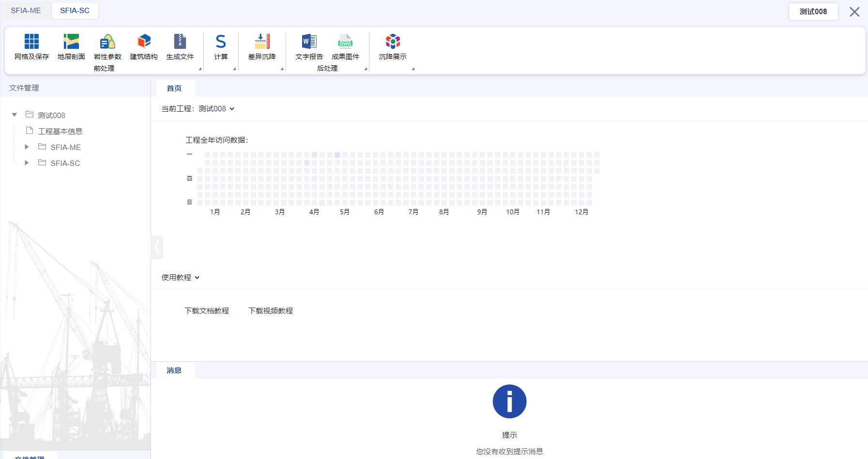Image resolution: width=868 pixels, height=459 pixels.
Task: Click the 网格及保存 grid icon
Action: tap(31, 42)
